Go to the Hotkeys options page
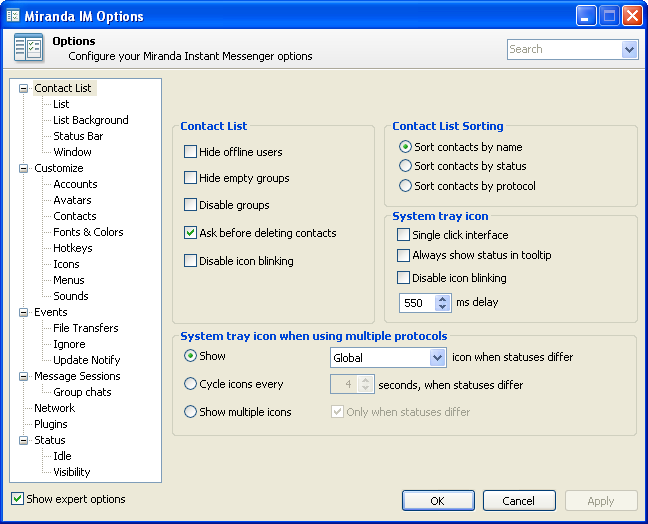 (72, 248)
